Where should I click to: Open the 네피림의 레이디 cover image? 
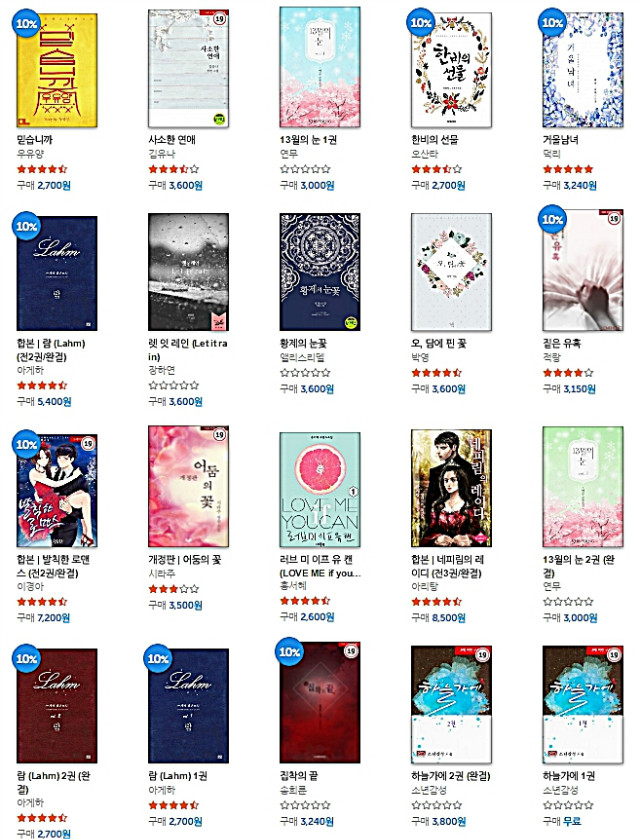tap(451, 487)
